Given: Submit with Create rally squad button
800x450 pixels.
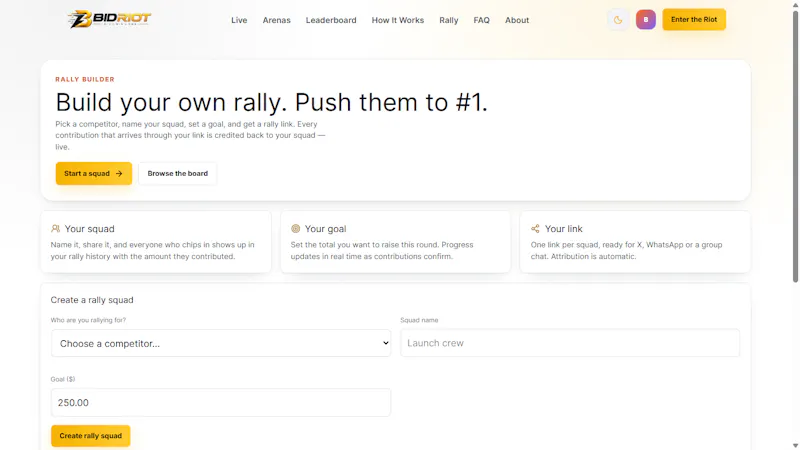Looking at the screenshot, I should (x=90, y=436).
